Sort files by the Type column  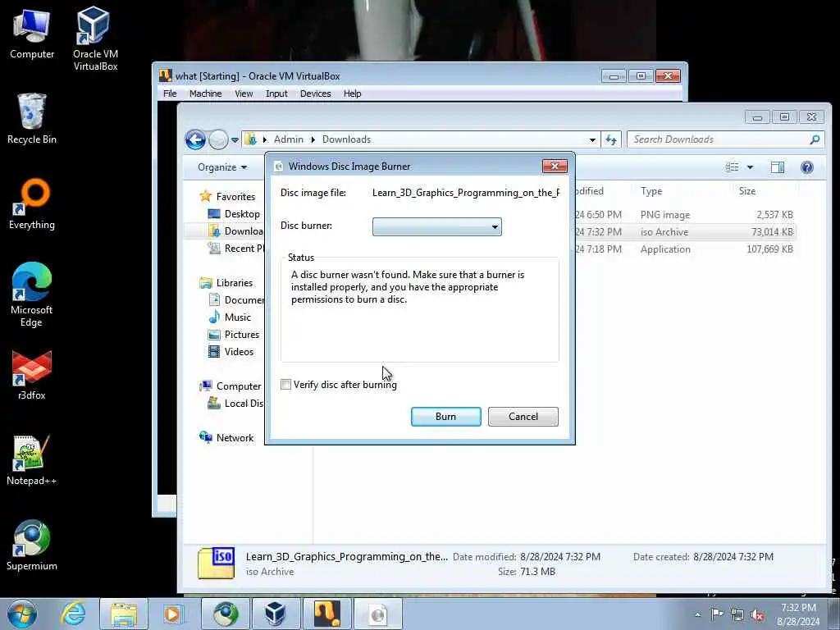[x=651, y=191]
